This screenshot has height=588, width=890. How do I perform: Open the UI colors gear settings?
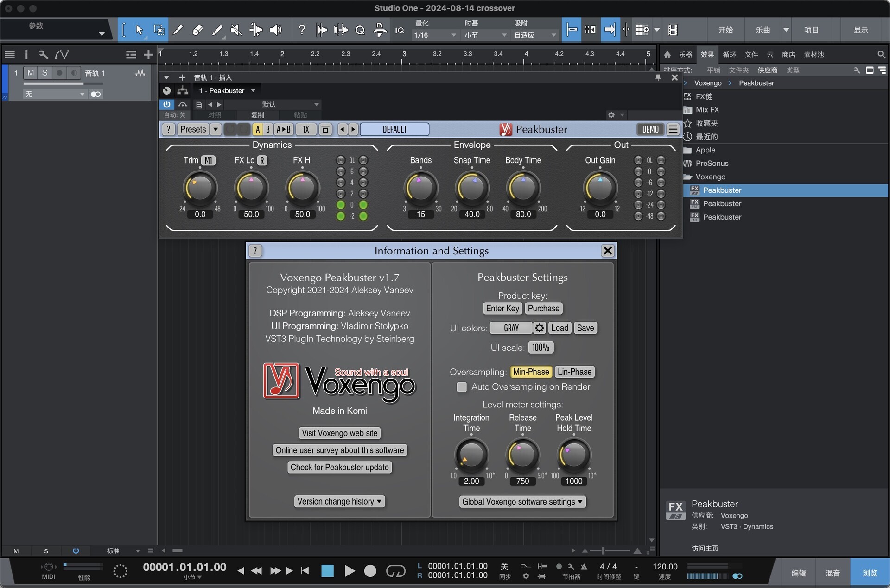click(x=539, y=328)
